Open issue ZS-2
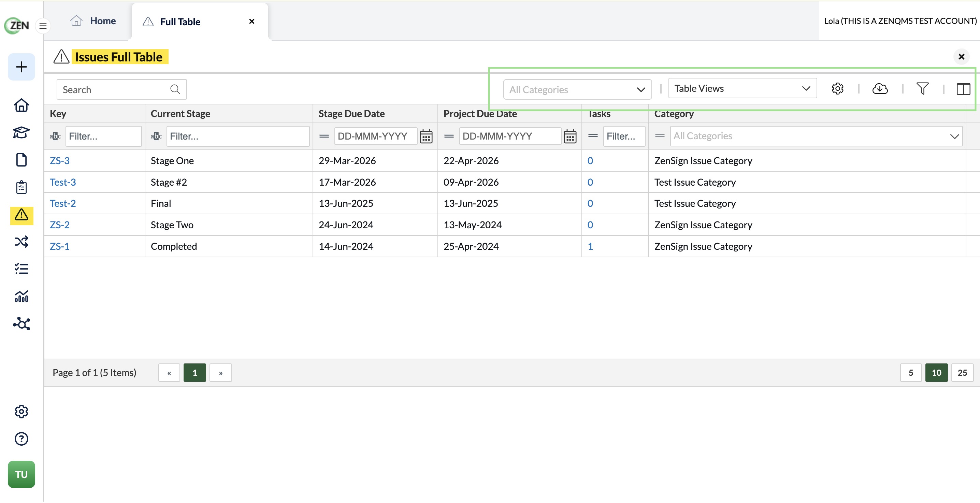This screenshot has width=980, height=503. pos(60,225)
